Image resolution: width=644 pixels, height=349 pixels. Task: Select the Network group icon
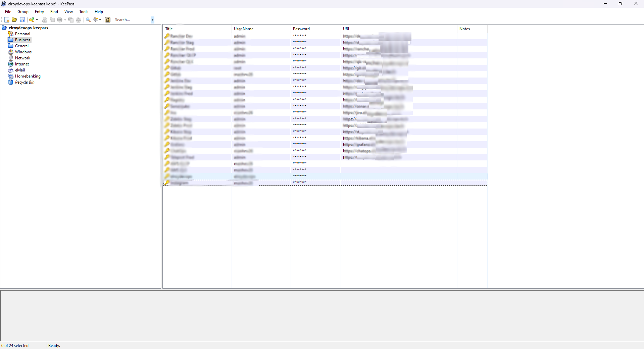tap(11, 58)
